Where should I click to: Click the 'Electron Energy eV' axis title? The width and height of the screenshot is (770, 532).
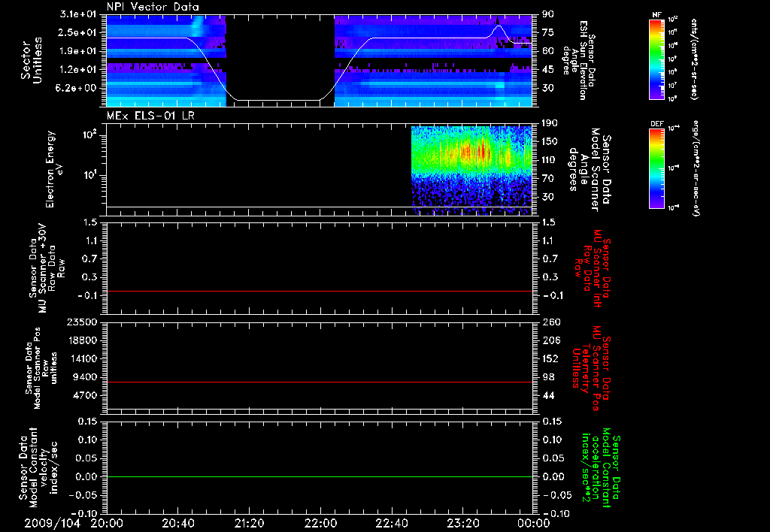pyautogui.click(x=54, y=169)
